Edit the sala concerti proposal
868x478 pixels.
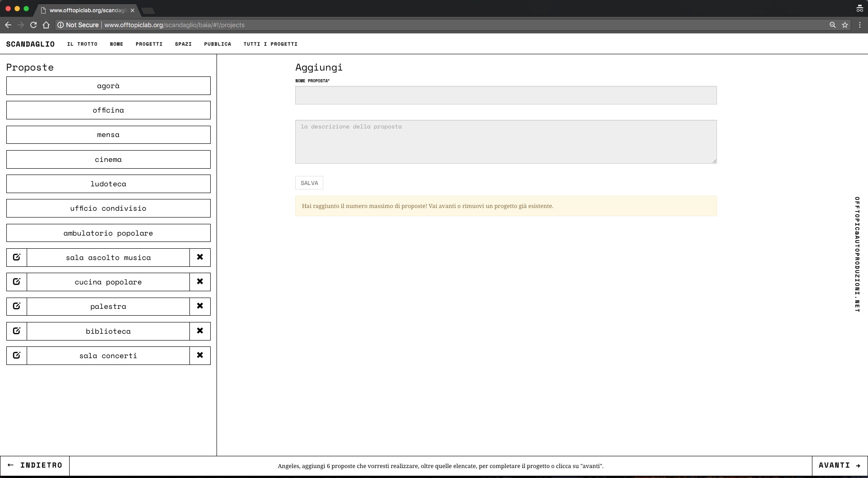[x=17, y=355]
